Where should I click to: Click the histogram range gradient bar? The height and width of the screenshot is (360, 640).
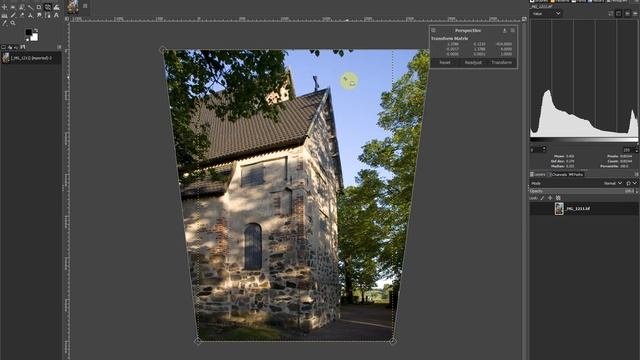(x=584, y=140)
